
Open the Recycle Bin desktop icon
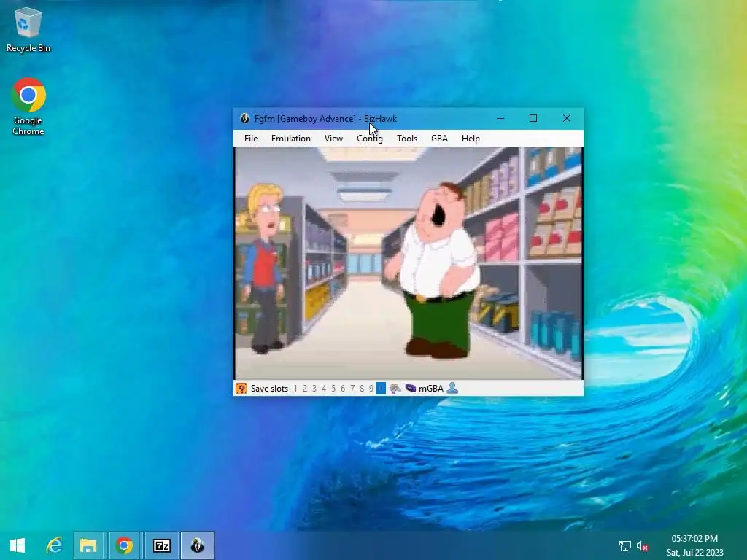pyautogui.click(x=28, y=29)
